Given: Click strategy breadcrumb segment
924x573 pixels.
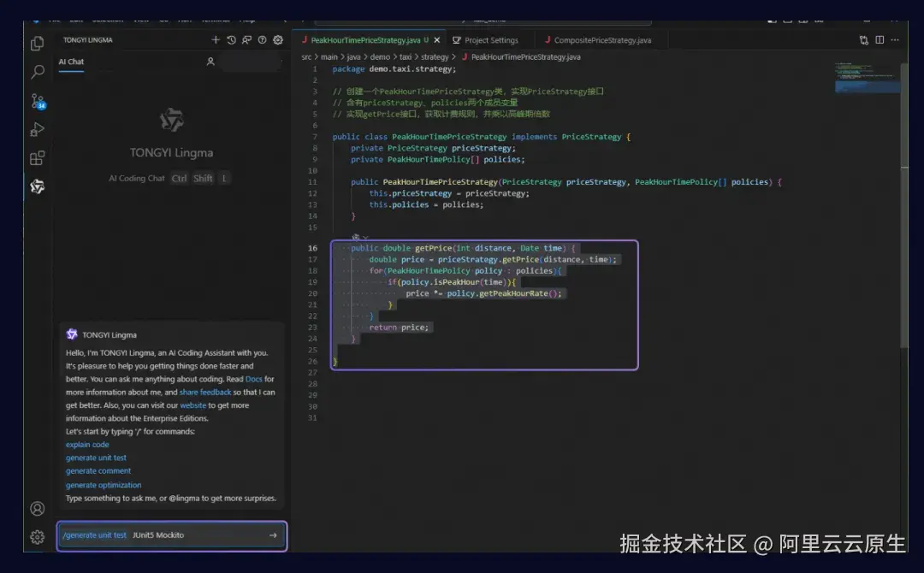Looking at the screenshot, I should pos(435,57).
